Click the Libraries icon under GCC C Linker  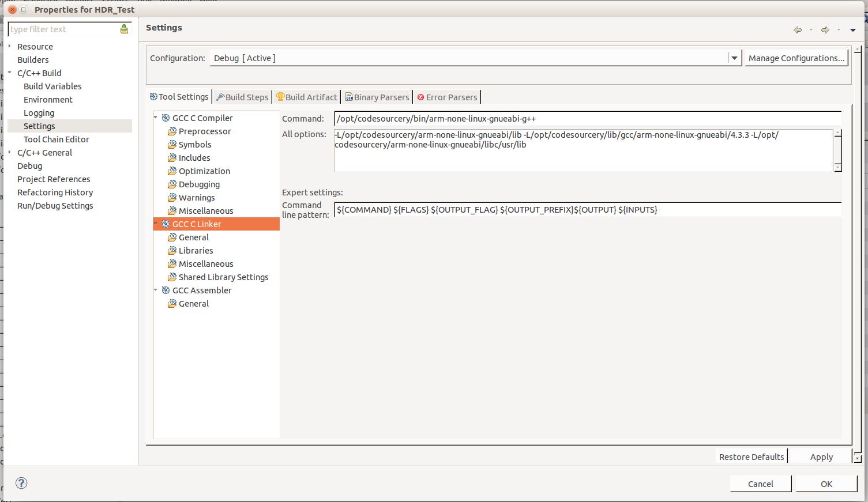[x=172, y=250]
